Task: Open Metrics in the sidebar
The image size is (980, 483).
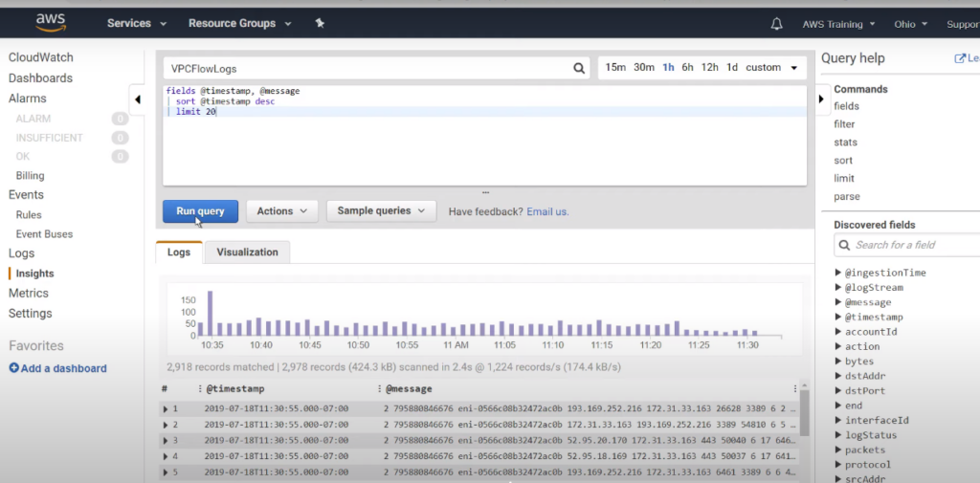Action: (x=28, y=293)
